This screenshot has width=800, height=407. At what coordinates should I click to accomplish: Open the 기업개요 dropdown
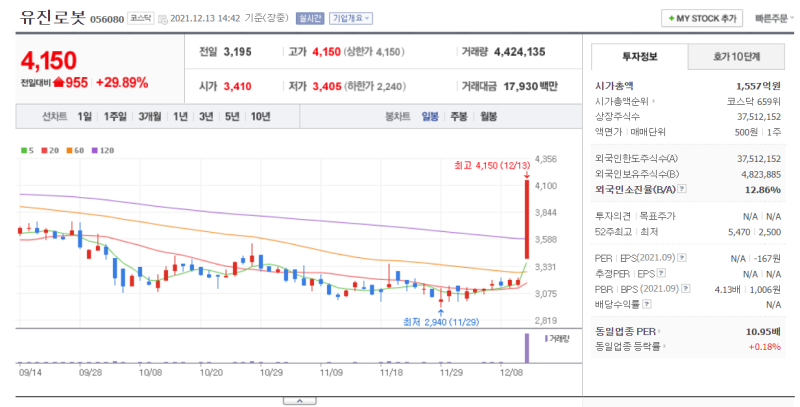tap(351, 18)
